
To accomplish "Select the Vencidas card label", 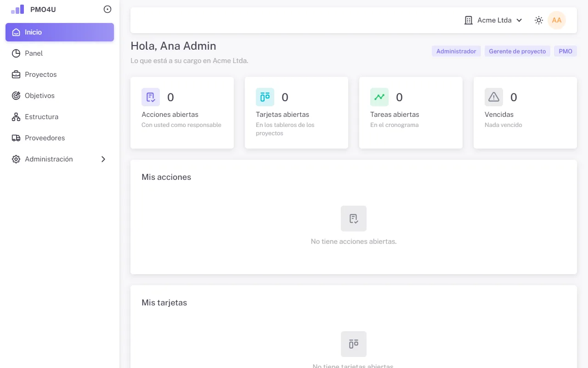I will pyautogui.click(x=499, y=115).
